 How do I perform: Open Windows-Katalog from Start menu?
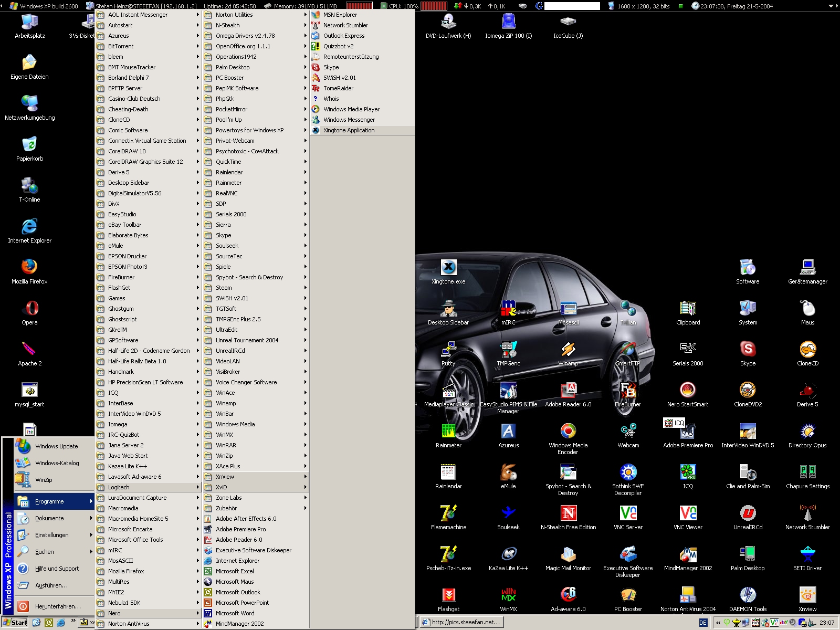[54, 463]
